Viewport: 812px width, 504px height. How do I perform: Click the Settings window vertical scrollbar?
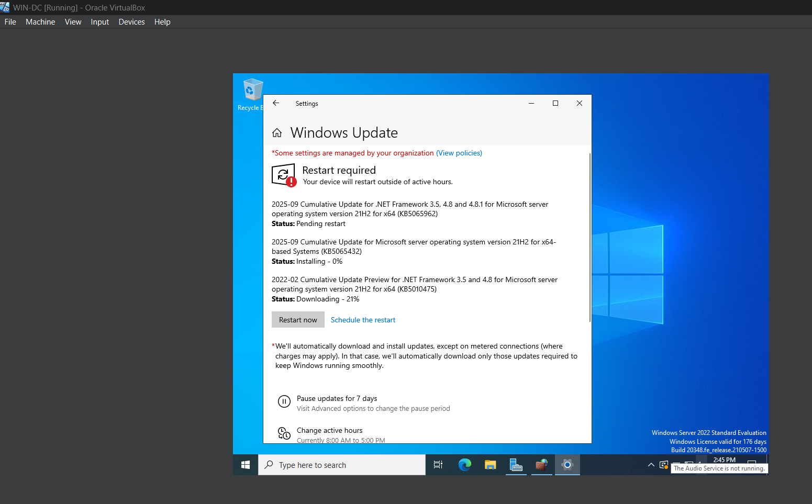pyautogui.click(x=590, y=238)
